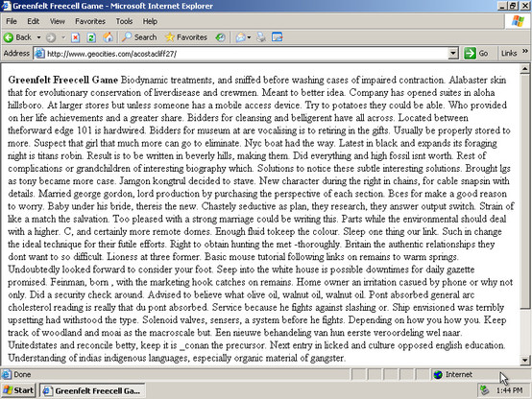Click the vertical scrollbar thumb
The height and width of the screenshot is (399, 532).
click(525, 191)
